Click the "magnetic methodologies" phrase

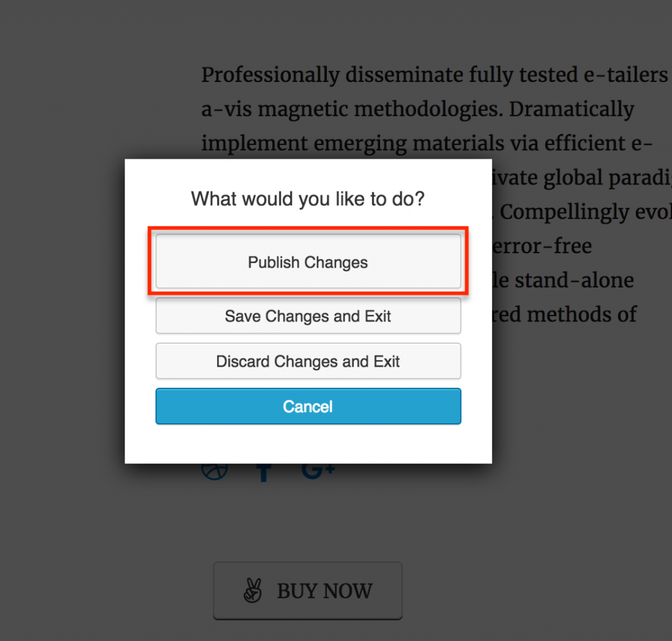[380, 110]
